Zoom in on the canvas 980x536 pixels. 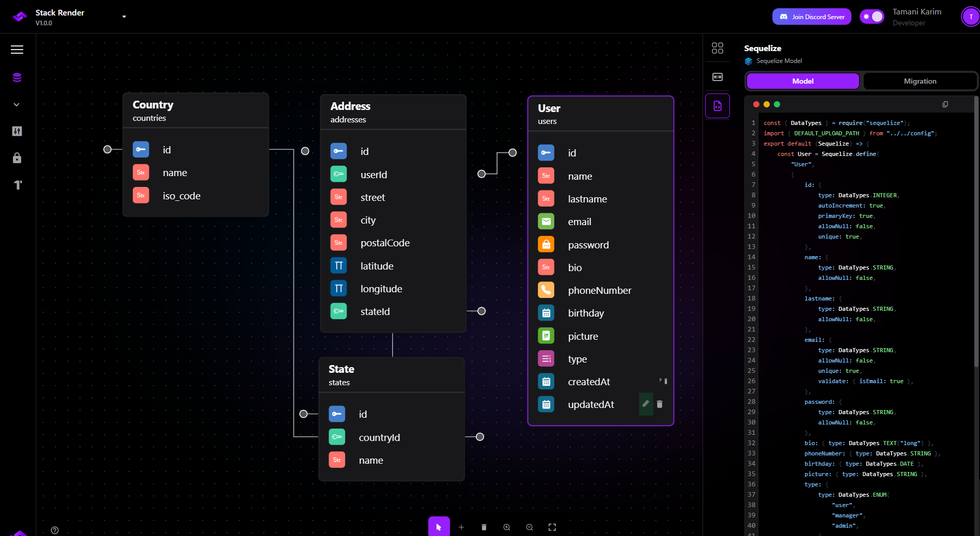507,527
